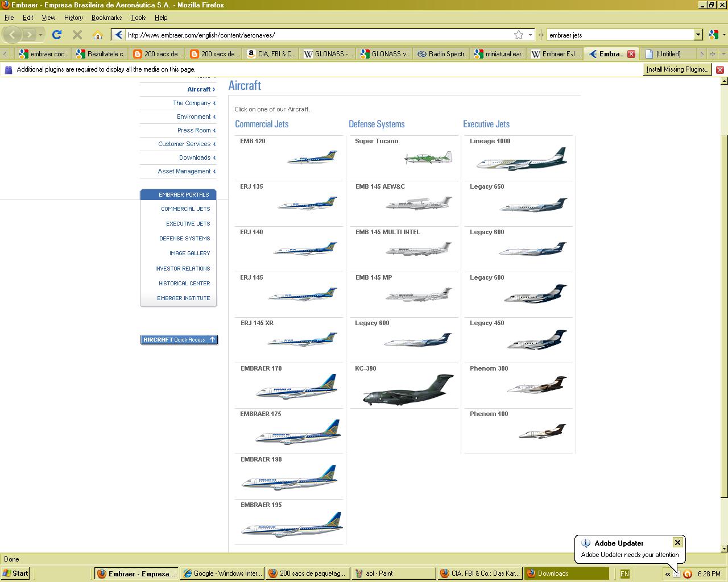Click the Downloads sidebar link

coord(195,157)
